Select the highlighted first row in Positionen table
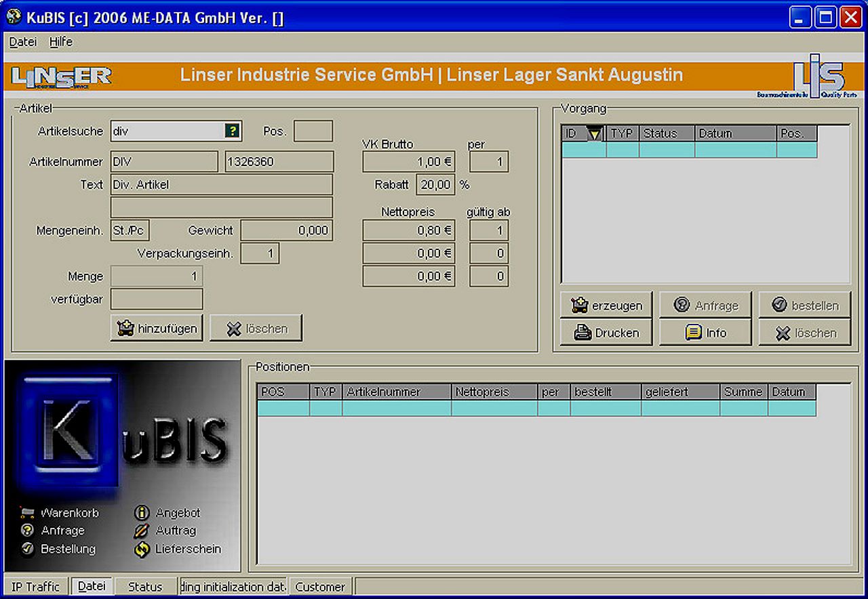Viewport: 868px width, 599px height. point(536,408)
